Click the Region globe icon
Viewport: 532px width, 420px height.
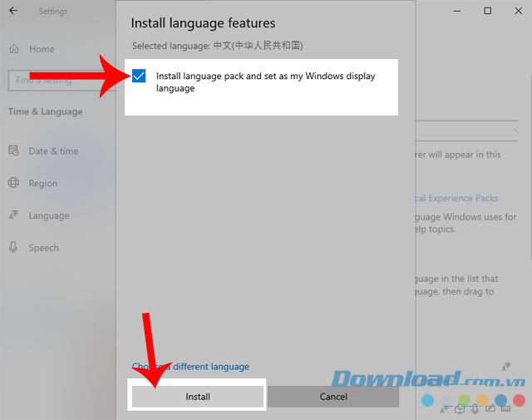[13, 183]
